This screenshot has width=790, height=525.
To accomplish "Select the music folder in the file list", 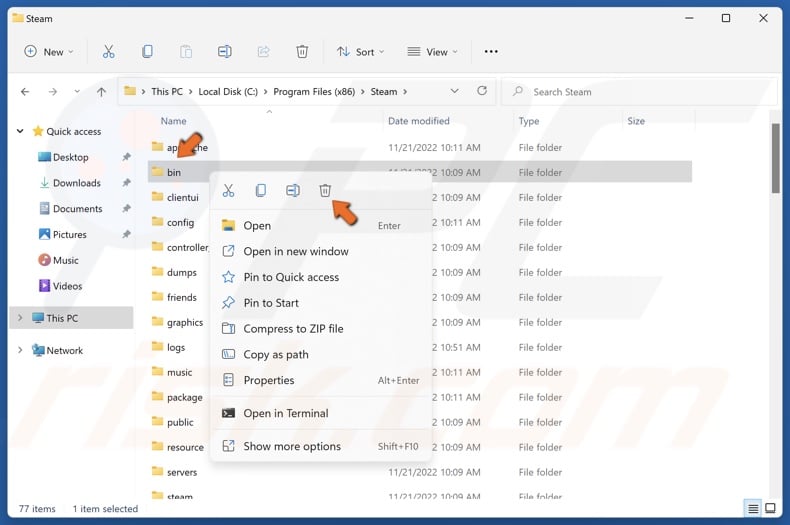I will (179, 372).
